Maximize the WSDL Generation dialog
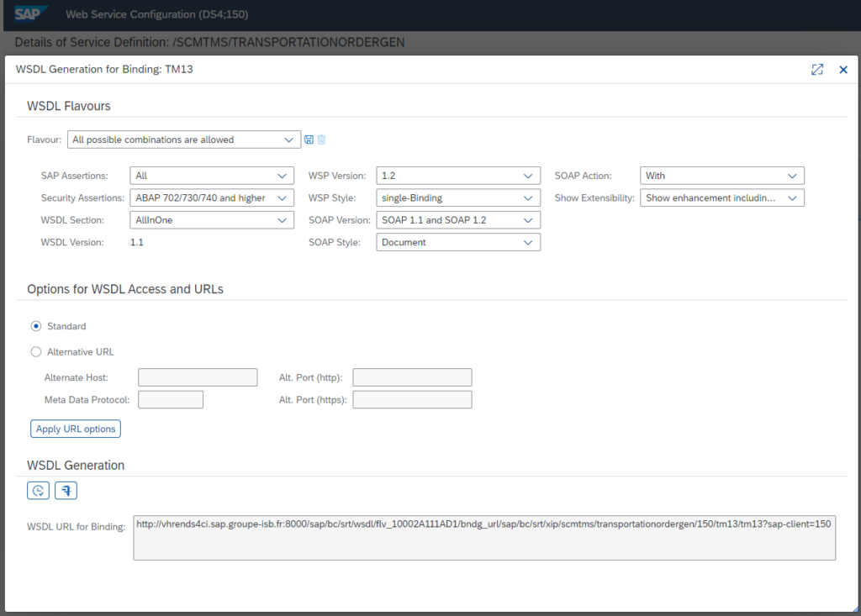The width and height of the screenshot is (861, 616). 817,70
